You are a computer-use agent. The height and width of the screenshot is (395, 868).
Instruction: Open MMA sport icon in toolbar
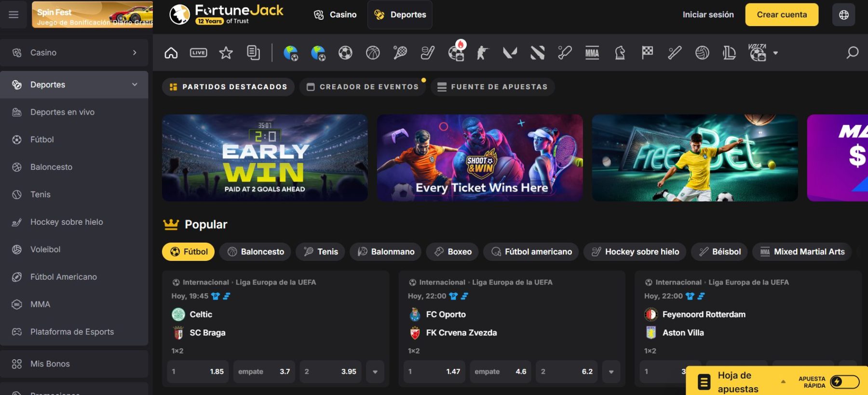click(592, 53)
